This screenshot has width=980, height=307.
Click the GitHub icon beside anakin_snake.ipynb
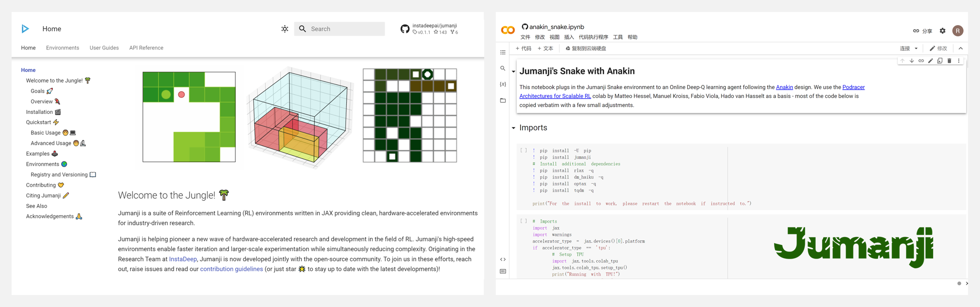[x=525, y=27]
